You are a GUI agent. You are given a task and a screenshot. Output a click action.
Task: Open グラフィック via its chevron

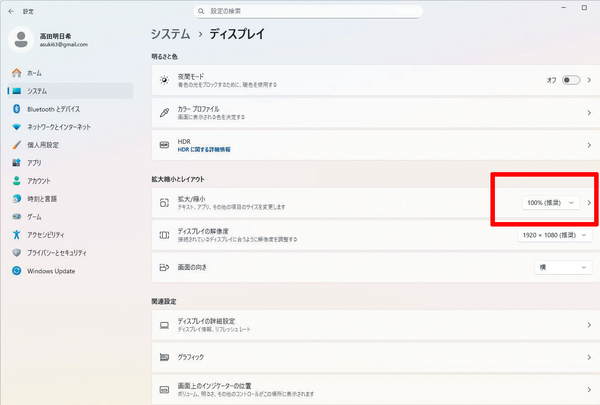[x=589, y=357]
